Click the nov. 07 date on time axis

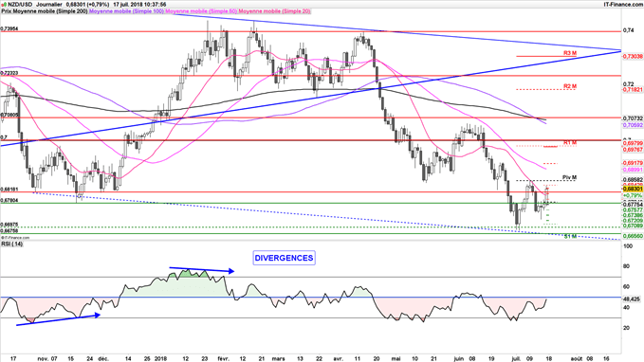click(x=47, y=359)
